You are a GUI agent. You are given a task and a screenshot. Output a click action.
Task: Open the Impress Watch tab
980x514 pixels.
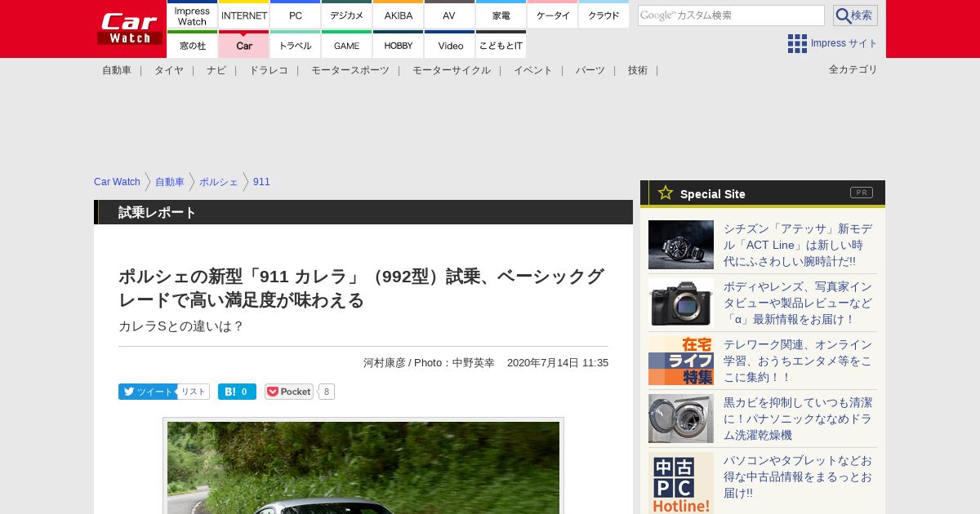[x=192, y=15]
